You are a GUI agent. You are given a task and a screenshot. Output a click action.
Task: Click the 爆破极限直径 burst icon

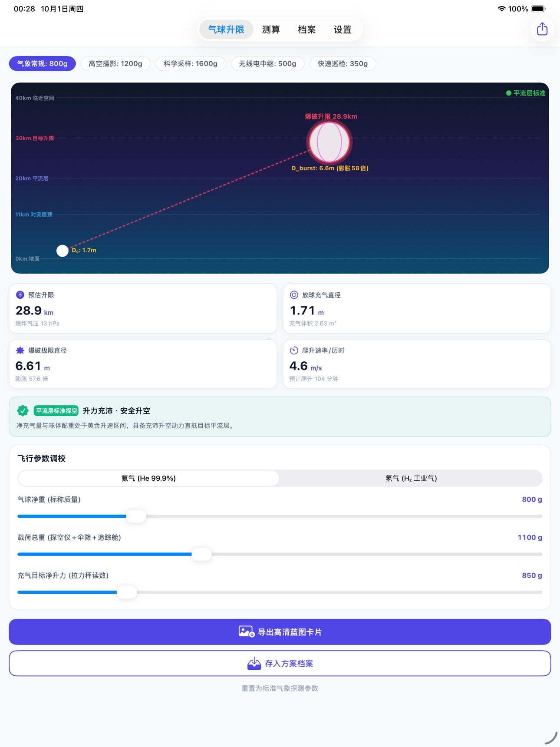[20, 350]
